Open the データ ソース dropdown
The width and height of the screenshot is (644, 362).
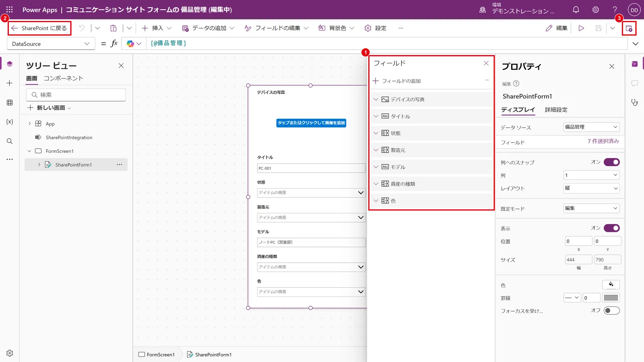point(591,127)
